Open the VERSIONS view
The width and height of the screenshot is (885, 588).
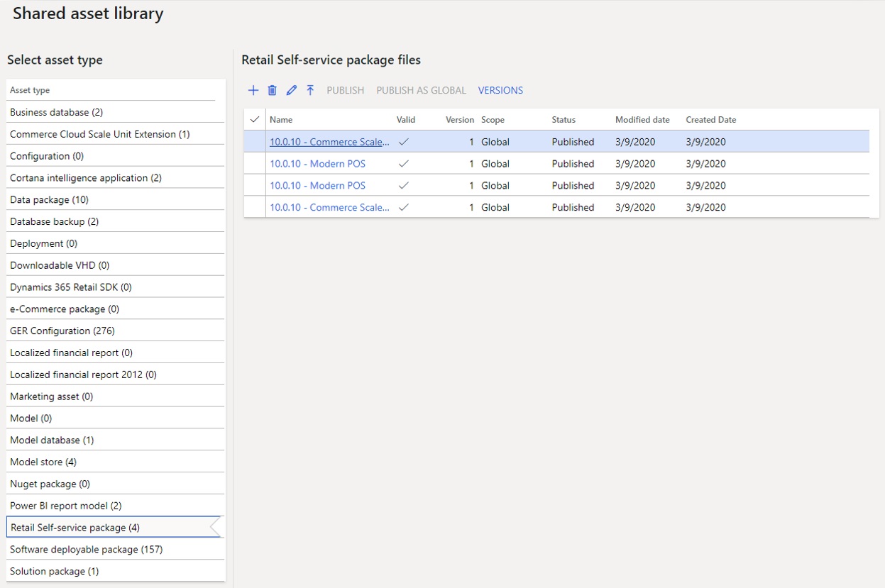tap(500, 90)
